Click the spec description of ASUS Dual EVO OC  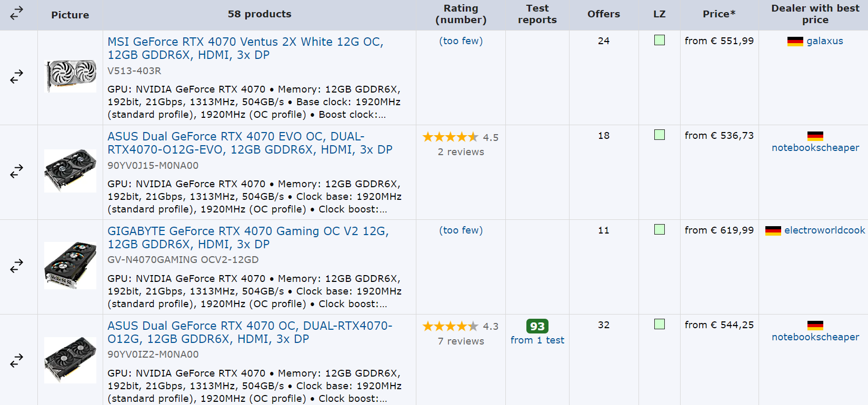[255, 197]
